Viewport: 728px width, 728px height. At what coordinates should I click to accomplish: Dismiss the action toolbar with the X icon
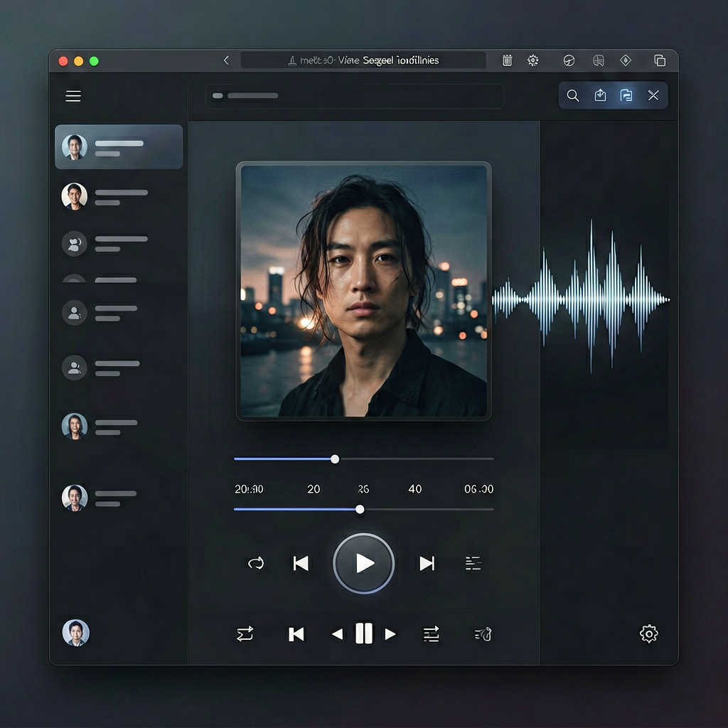pyautogui.click(x=653, y=95)
